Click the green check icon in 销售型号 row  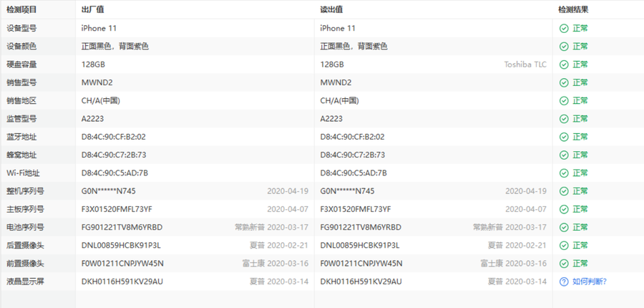564,82
